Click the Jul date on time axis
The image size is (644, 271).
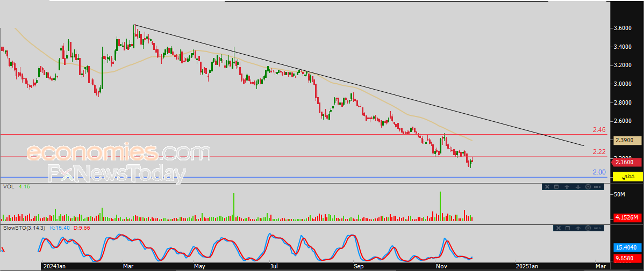275,267
